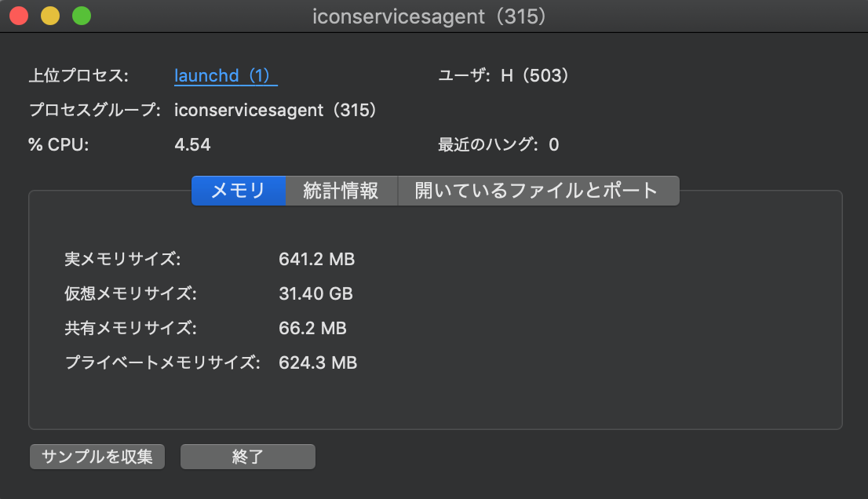Screen dimensions: 868x499
Task: Click the 最近のハング count 0
Action: tap(554, 144)
